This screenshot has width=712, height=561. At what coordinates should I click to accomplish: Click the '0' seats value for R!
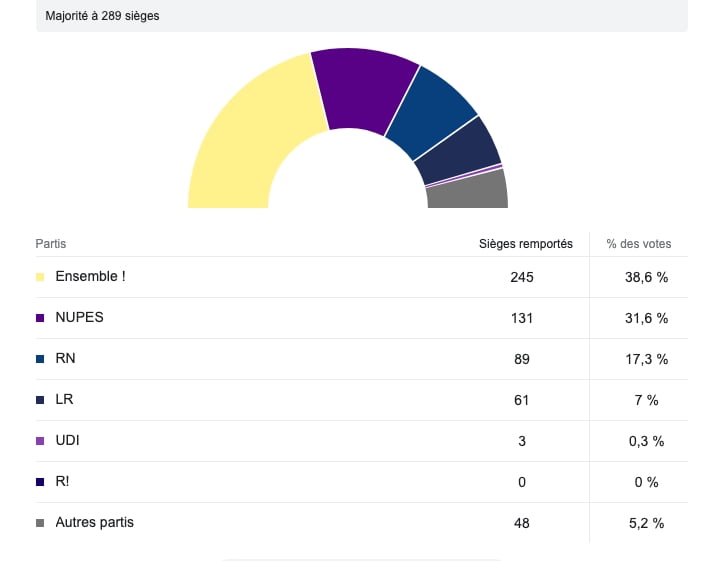522,482
